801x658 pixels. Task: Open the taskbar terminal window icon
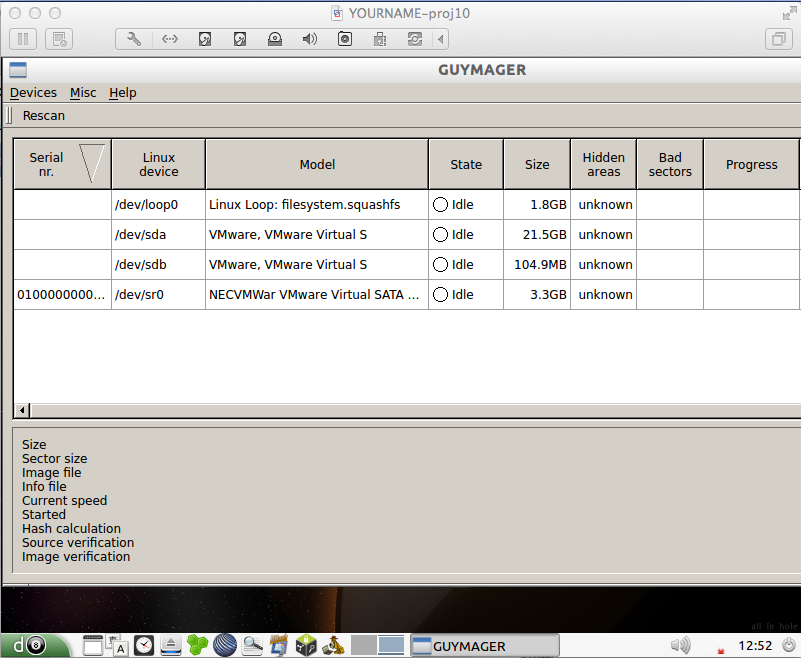[92, 646]
